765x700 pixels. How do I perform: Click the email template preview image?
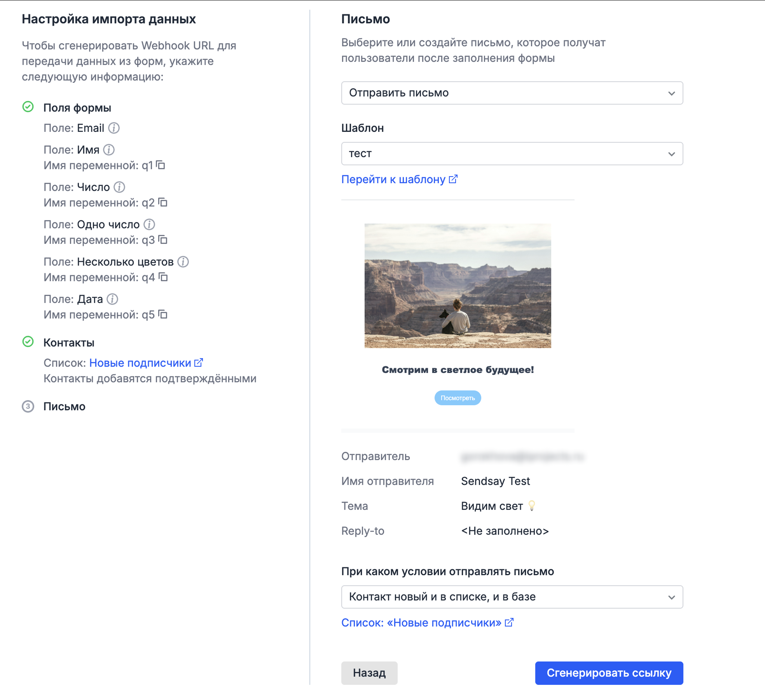pos(458,286)
